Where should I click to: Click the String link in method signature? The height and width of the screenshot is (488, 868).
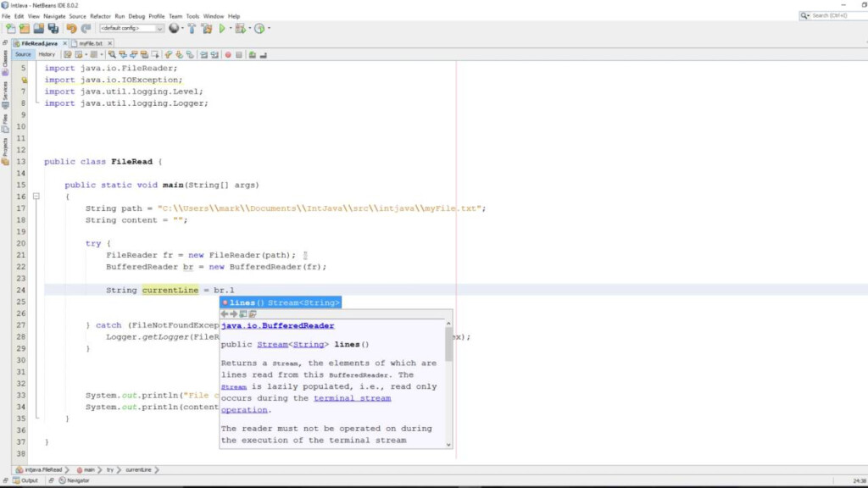309,344
